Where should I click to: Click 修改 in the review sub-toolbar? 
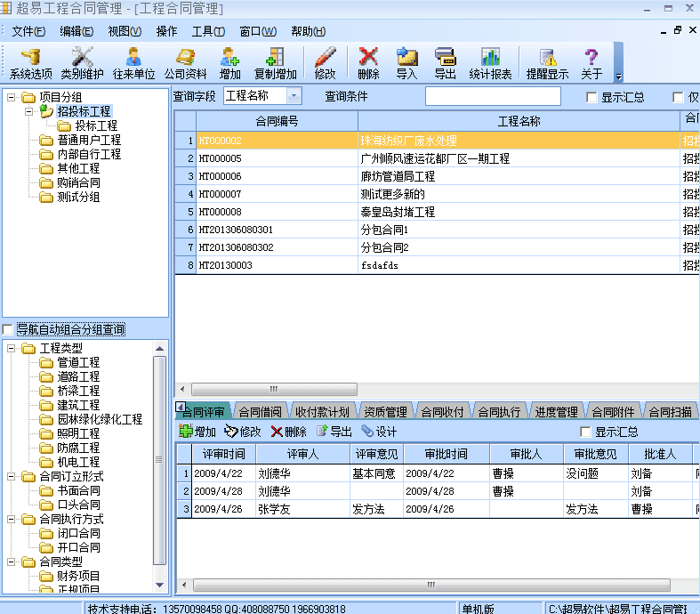pyautogui.click(x=243, y=432)
